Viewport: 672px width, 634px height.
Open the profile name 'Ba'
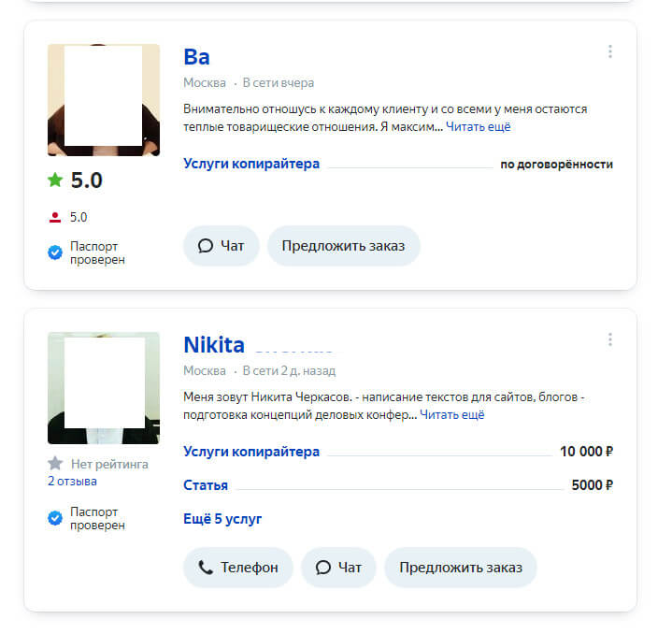point(196,56)
